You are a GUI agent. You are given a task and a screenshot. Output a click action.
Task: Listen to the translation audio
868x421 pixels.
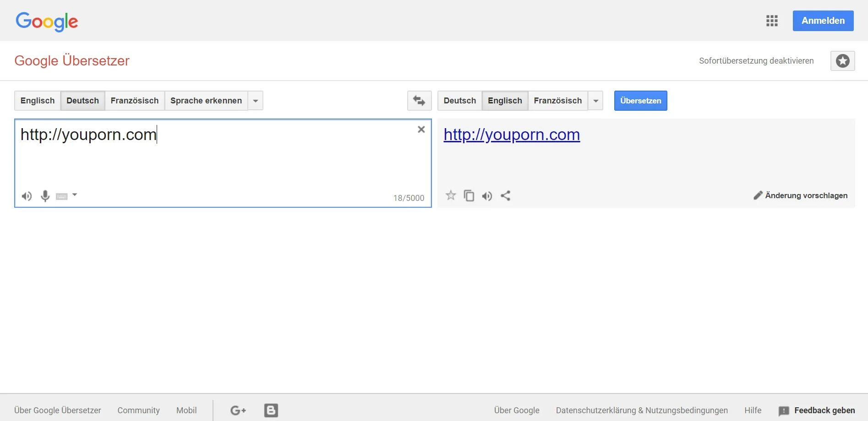[x=487, y=196]
